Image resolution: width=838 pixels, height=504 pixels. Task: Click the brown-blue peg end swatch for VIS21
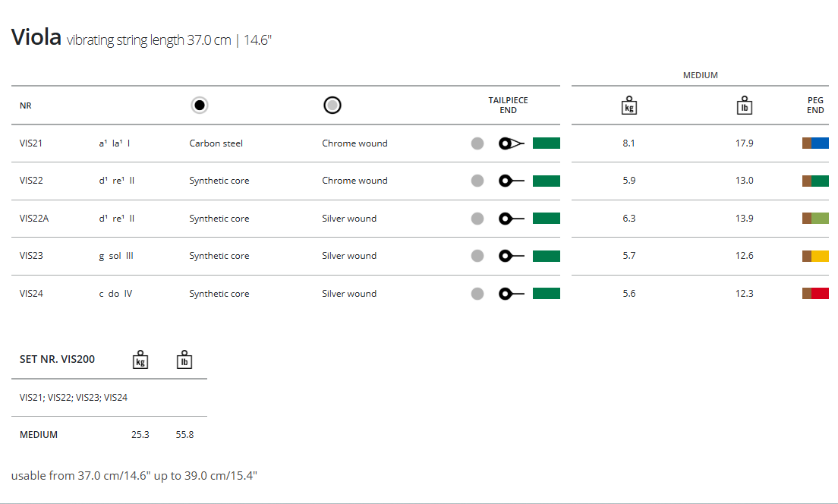tap(815, 143)
